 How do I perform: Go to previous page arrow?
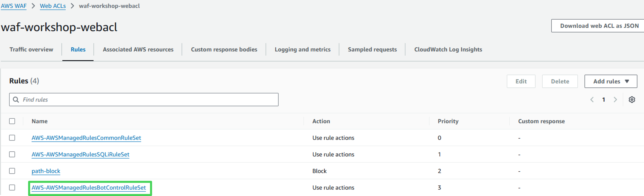(592, 99)
